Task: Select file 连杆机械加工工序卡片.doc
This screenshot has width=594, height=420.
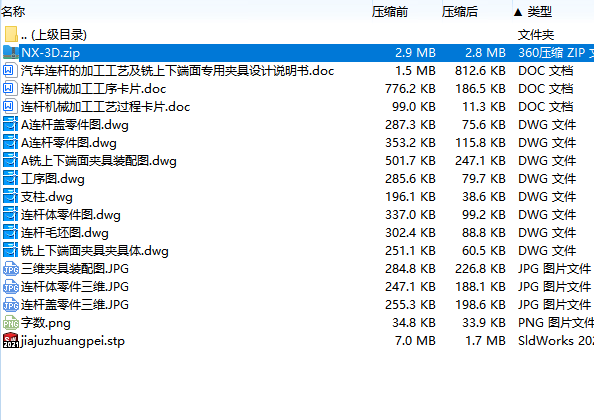Action: coord(93,89)
